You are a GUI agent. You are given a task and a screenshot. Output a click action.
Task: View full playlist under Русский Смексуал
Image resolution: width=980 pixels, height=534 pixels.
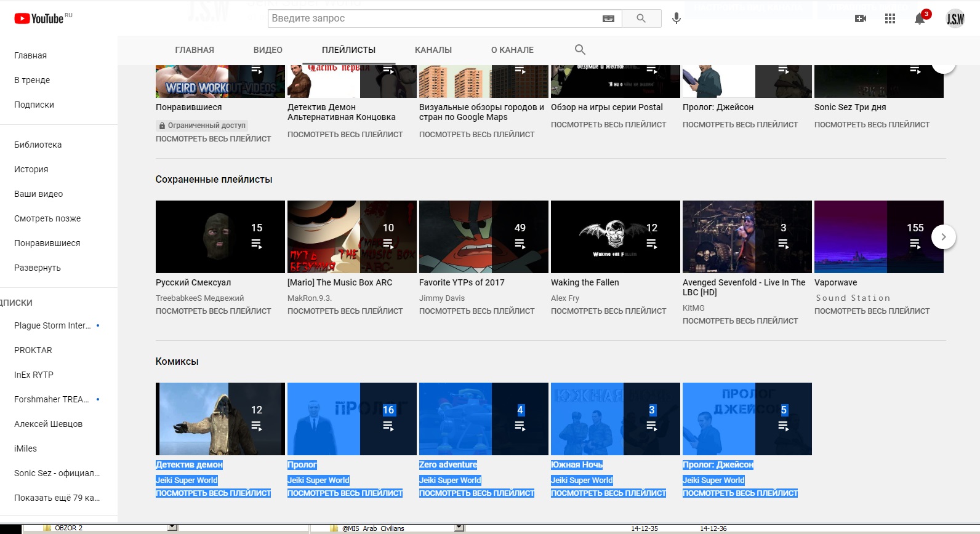click(x=213, y=311)
